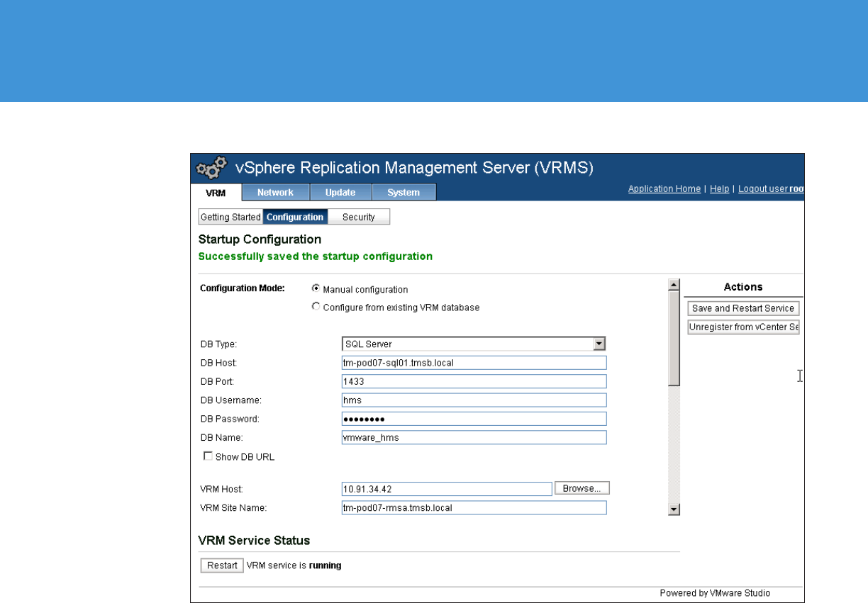The width and height of the screenshot is (868, 603).
Task: Click the 'Successfully saved the startup configuration' message
Action: (x=316, y=257)
